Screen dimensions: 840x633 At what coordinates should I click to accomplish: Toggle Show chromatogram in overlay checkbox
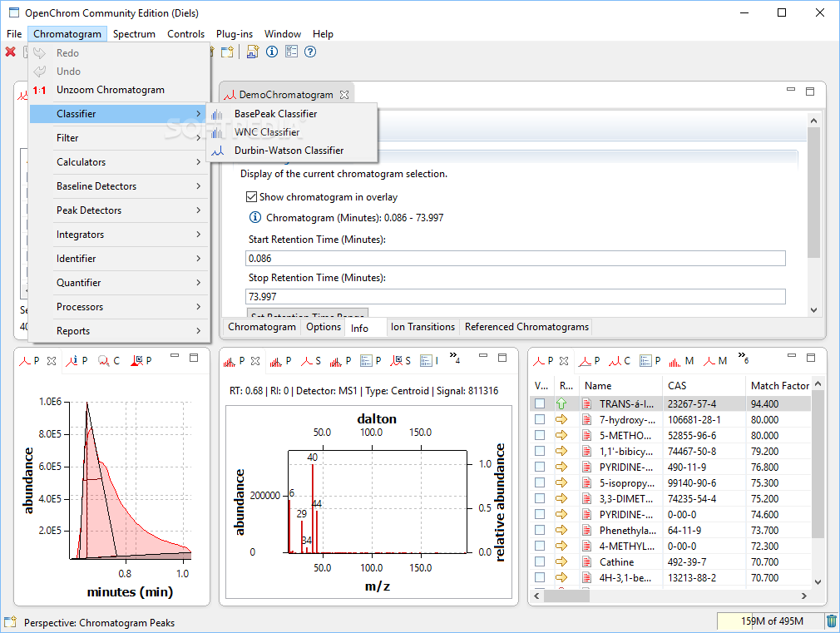(251, 196)
